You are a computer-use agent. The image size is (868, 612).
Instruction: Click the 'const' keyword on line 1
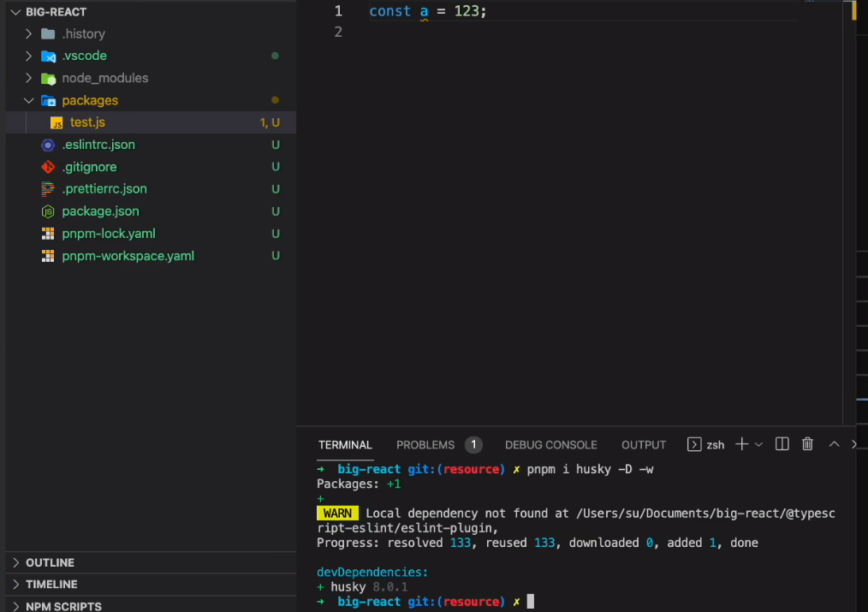coord(389,11)
